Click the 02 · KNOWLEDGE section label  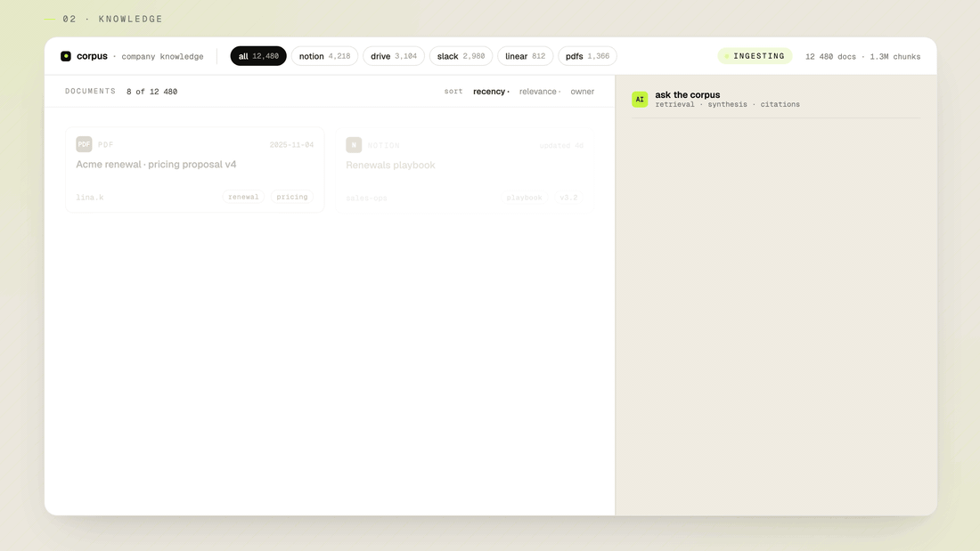[x=112, y=20]
